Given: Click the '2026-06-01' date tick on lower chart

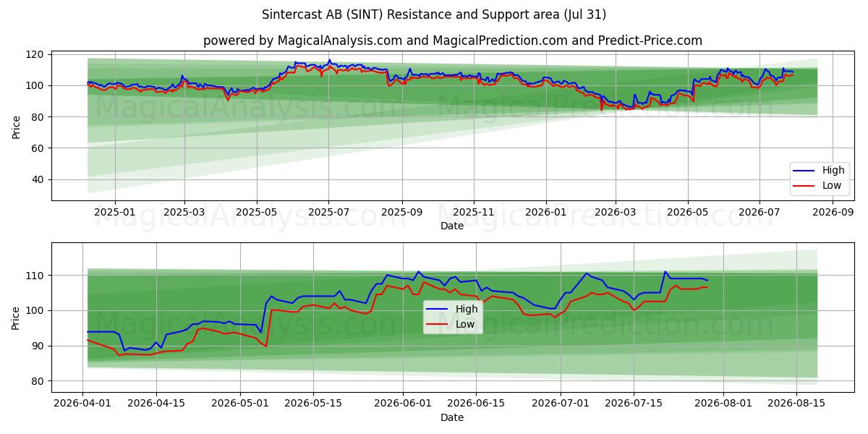Looking at the screenshot, I should [402, 404].
